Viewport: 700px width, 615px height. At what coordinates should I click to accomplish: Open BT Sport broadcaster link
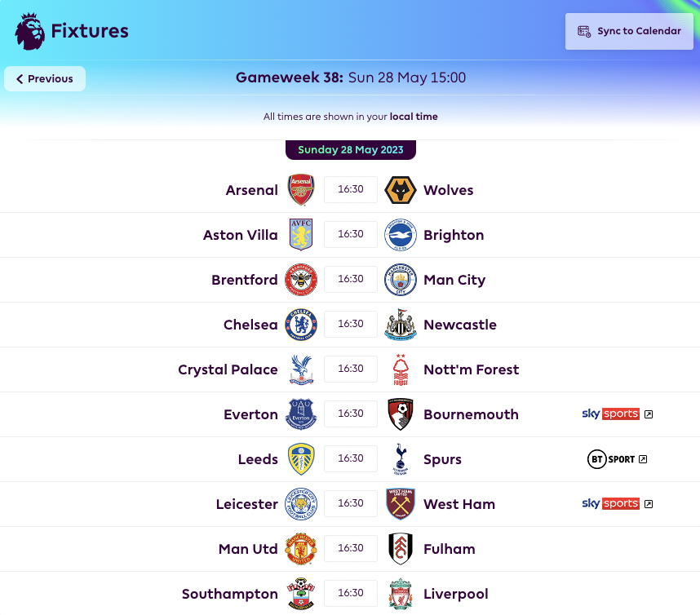click(x=617, y=459)
